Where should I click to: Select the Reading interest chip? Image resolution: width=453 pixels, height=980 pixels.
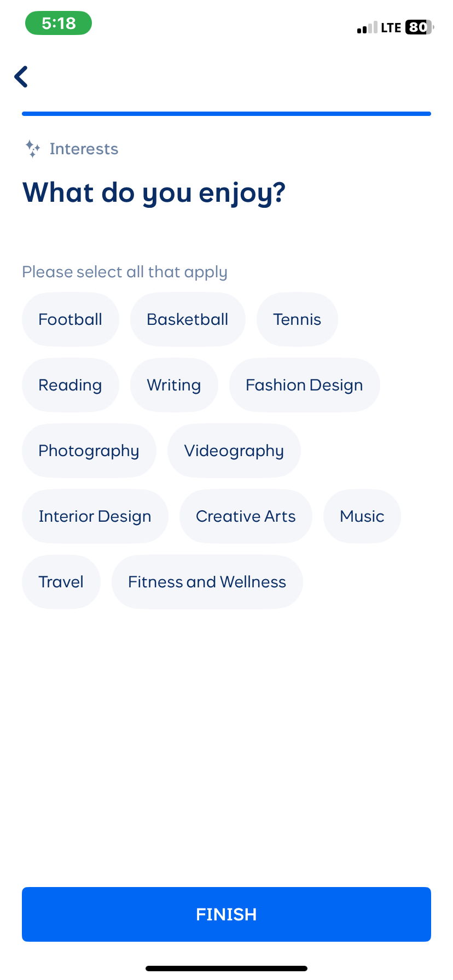coord(71,385)
